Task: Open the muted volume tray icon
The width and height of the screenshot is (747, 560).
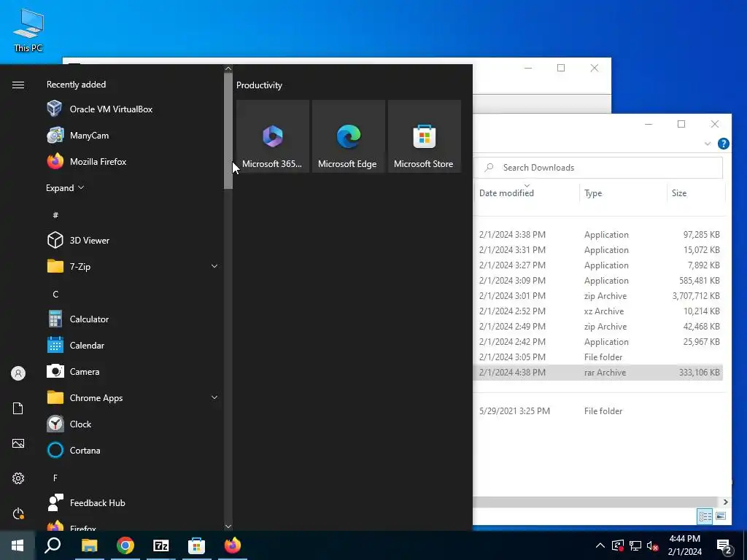Action: (x=653, y=545)
